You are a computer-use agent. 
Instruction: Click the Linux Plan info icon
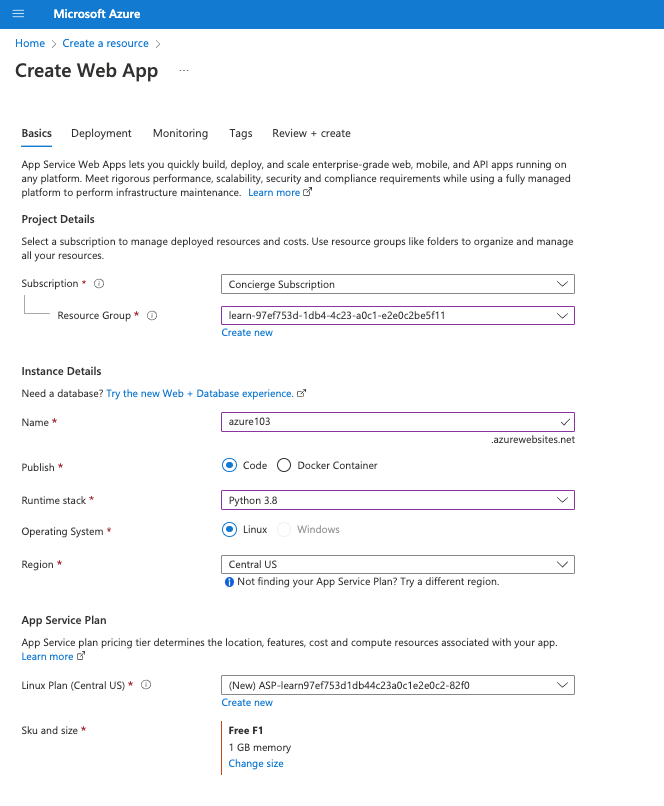click(146, 685)
